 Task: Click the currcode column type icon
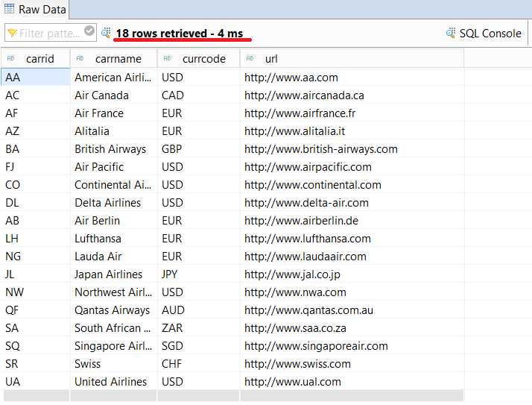tap(167, 58)
